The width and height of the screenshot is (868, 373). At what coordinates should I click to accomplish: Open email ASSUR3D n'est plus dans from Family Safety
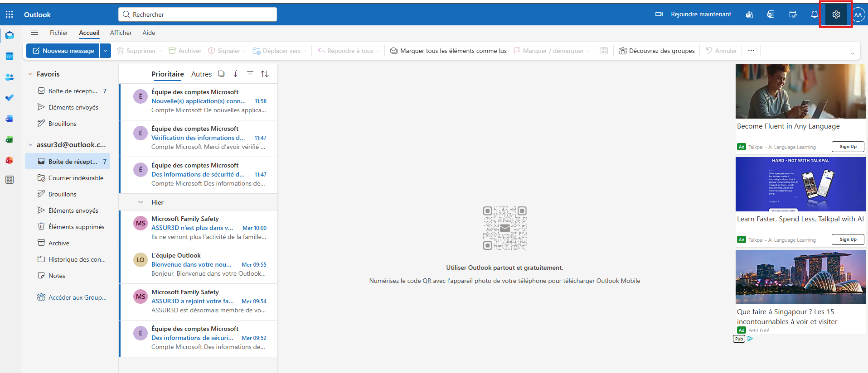(x=199, y=229)
